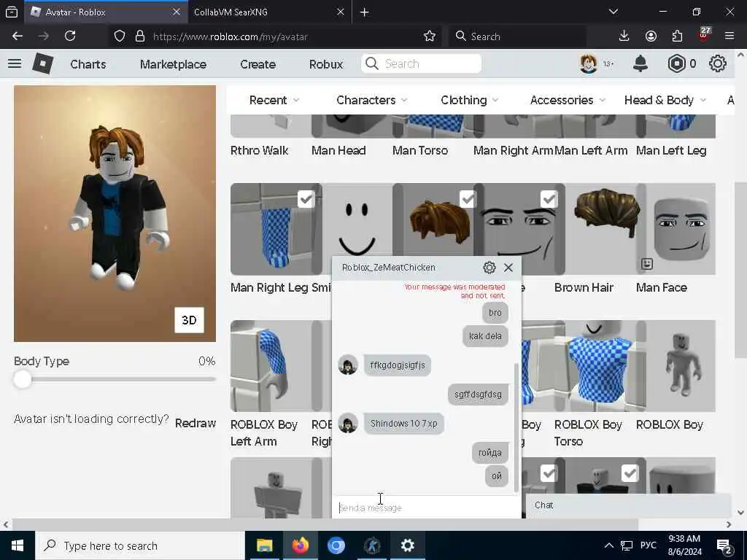The height and width of the screenshot is (560, 747).
Task: Open the Firefox extensions puzzle icon
Action: tap(677, 36)
